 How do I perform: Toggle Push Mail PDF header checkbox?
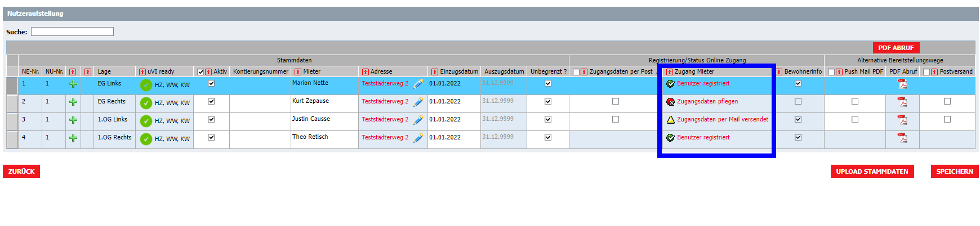pos(831,72)
